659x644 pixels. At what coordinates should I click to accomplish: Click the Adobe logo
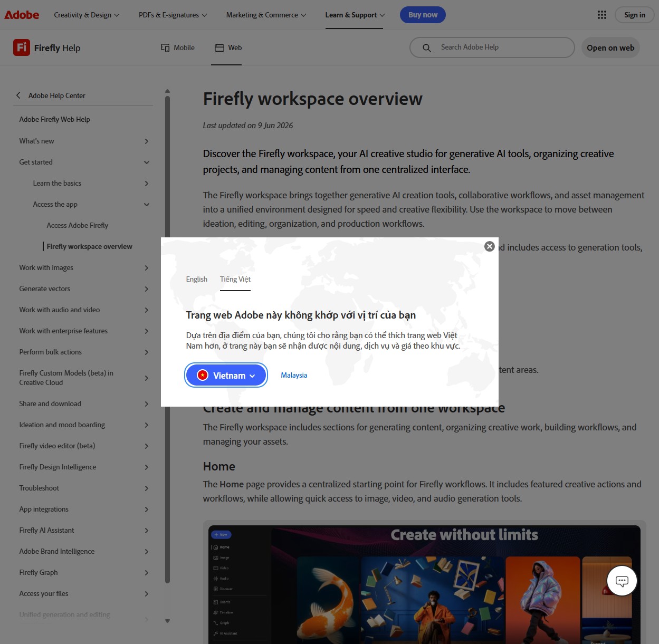point(22,15)
